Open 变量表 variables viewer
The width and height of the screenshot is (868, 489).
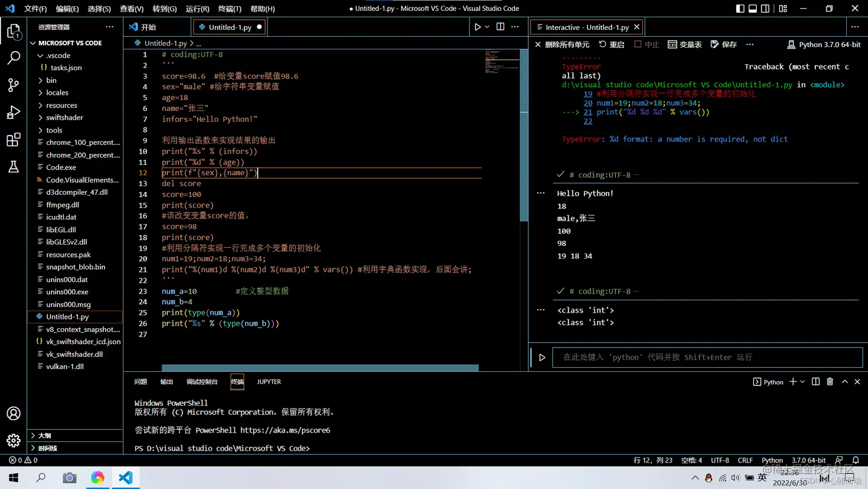point(685,44)
